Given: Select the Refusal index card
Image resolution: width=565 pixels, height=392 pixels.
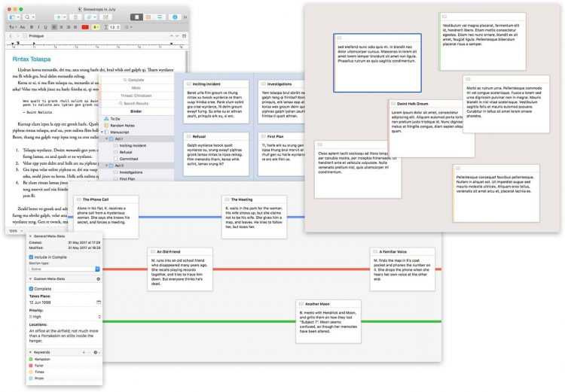Looking at the screenshot, I should [216, 154].
